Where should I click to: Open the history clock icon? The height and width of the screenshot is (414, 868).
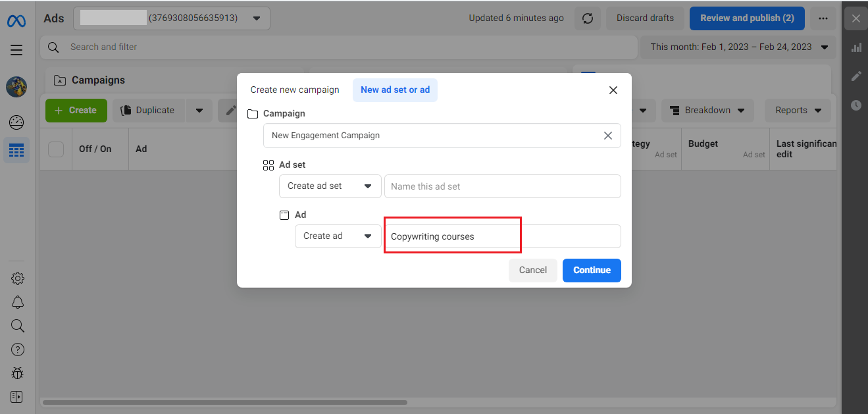click(856, 105)
